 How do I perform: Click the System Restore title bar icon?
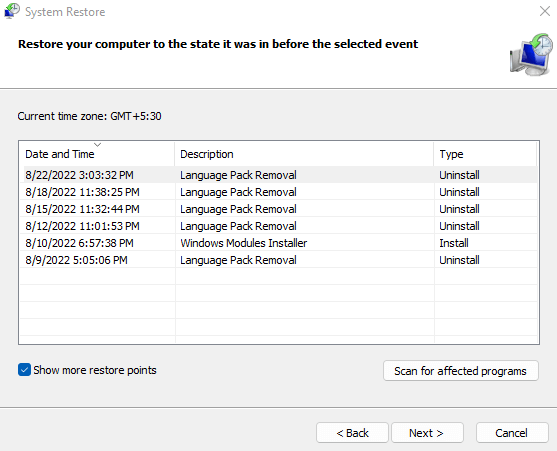click(12, 11)
